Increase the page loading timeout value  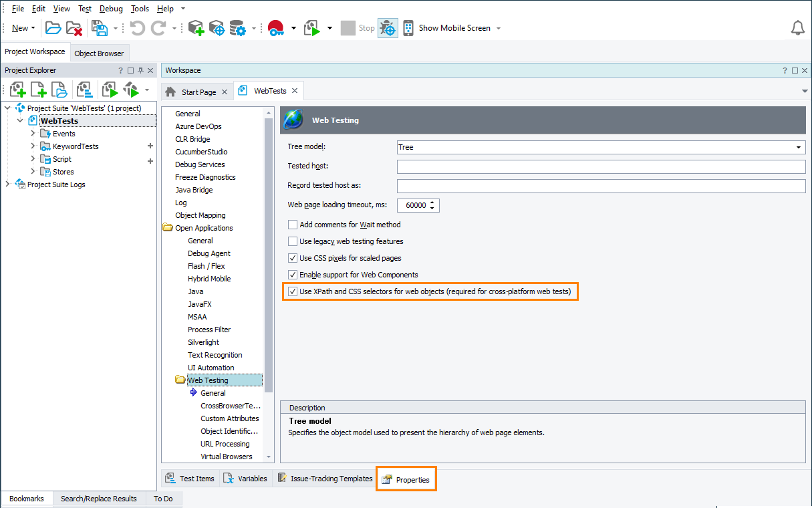tap(433, 203)
